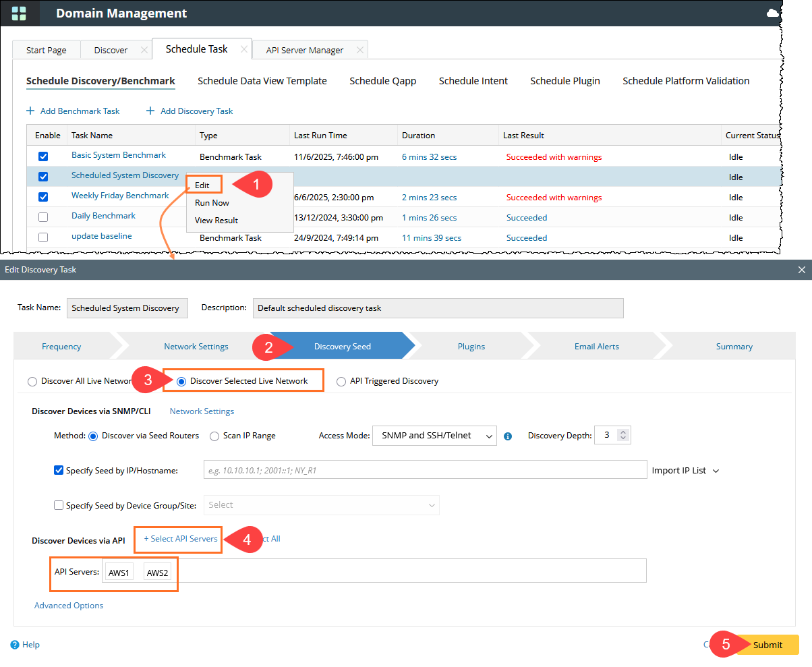Switch to the Schedule Qapp tab
Screen dimensions: 812x667
(382, 81)
